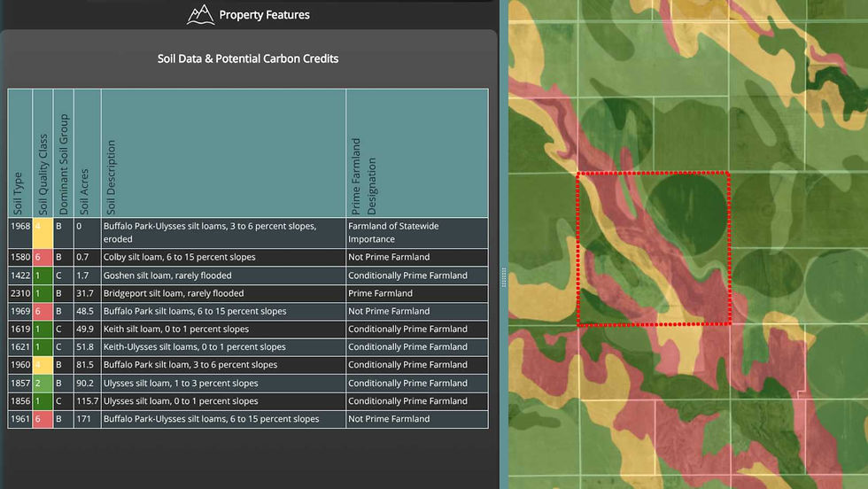This screenshot has height=489, width=868.
Task: Select the panel divider drag handle
Action: 504,277
